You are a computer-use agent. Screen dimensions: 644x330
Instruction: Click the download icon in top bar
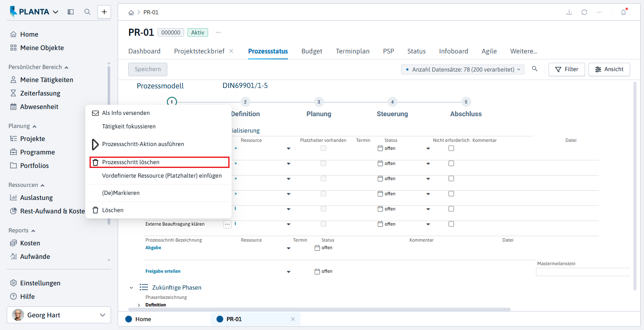coord(569,12)
